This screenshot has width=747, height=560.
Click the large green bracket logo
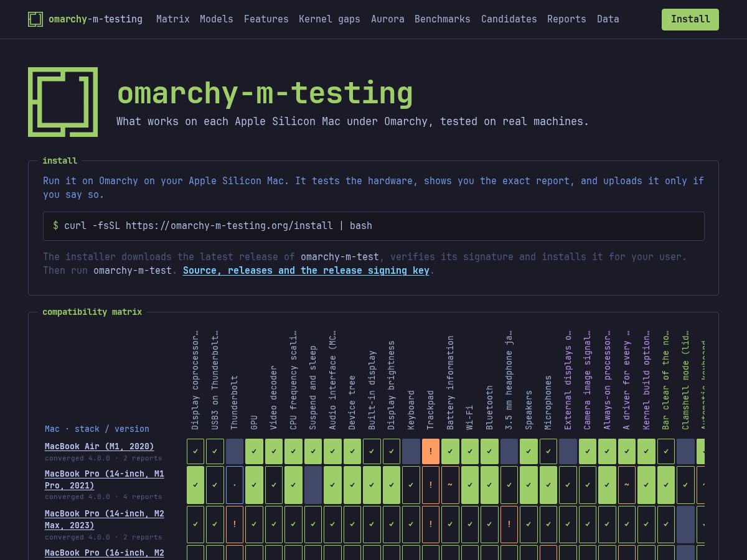[63, 102]
